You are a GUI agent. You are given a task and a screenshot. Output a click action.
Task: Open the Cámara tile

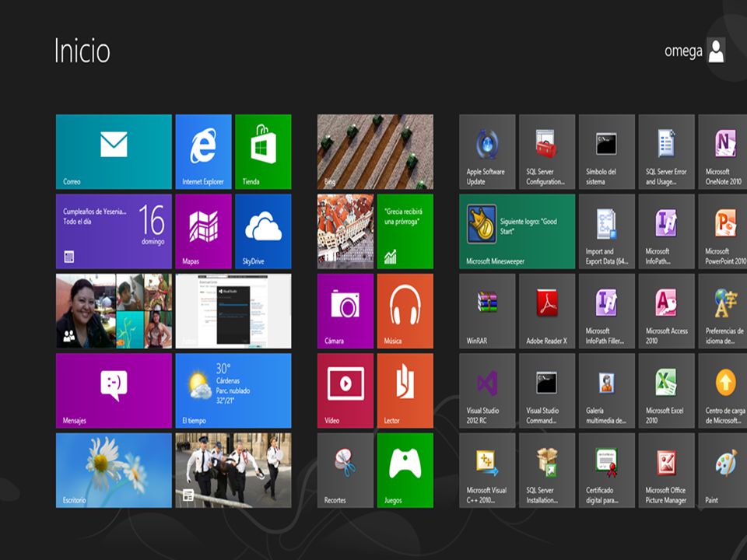click(x=345, y=310)
